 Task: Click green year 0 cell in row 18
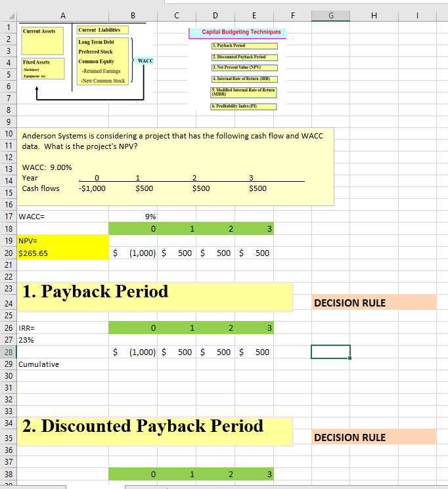133,228
